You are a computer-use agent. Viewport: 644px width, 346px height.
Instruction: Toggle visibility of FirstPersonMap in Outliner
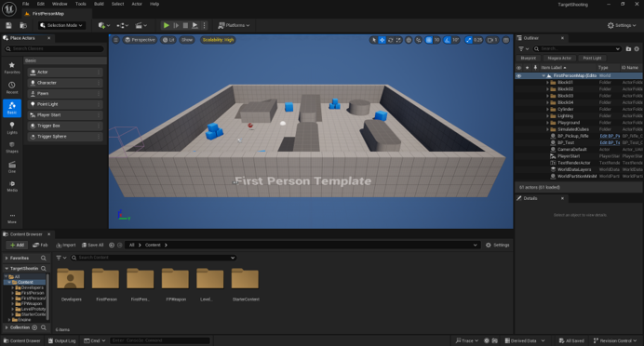coord(518,76)
